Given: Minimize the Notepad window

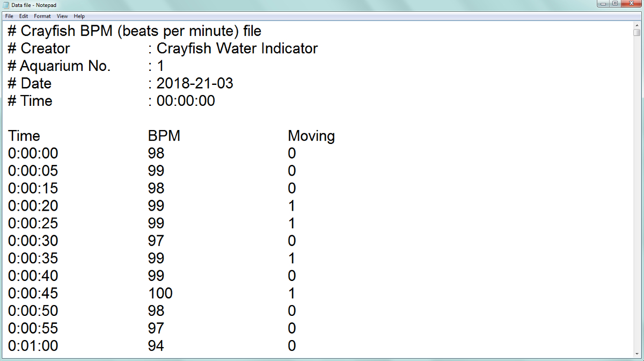Looking at the screenshot, I should coord(604,4).
